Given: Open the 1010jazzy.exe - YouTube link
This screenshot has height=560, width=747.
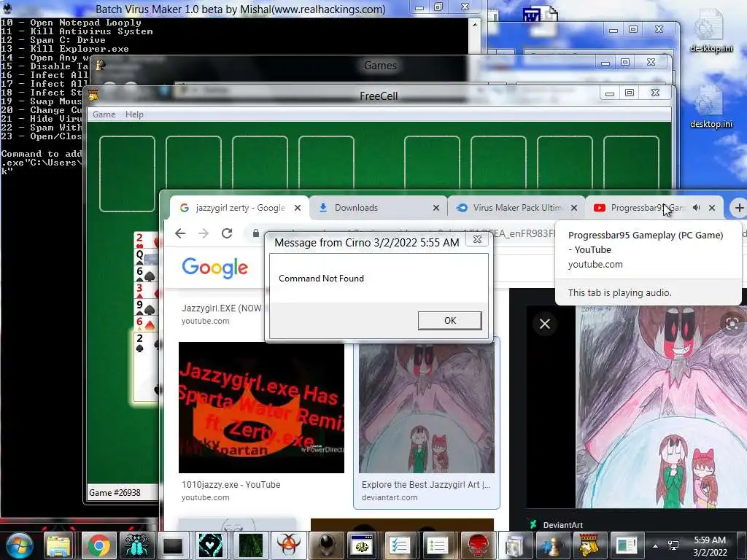Looking at the screenshot, I should click(231, 485).
